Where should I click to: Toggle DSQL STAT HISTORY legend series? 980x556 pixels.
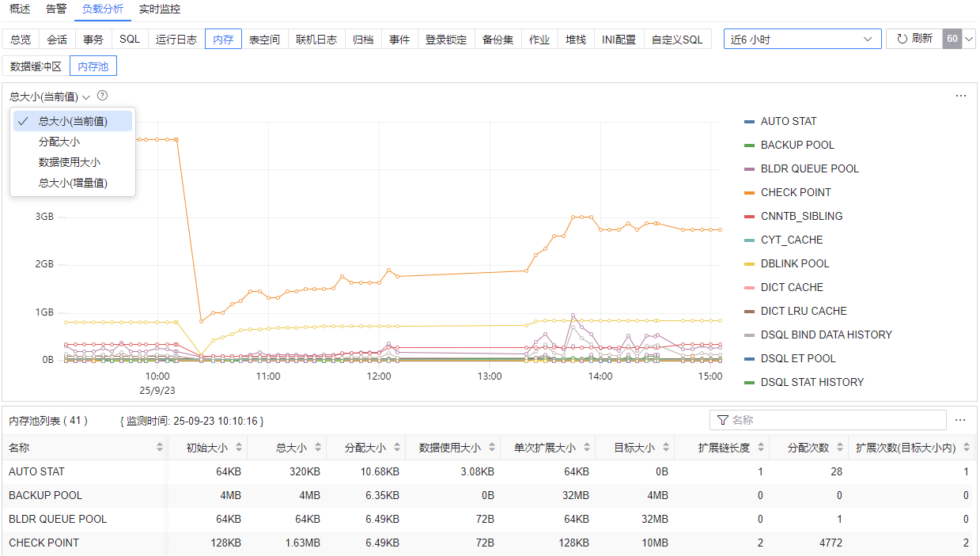[x=804, y=382]
